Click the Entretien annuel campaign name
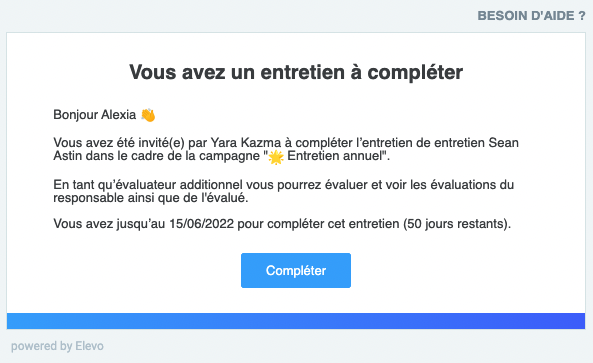 (x=334, y=156)
